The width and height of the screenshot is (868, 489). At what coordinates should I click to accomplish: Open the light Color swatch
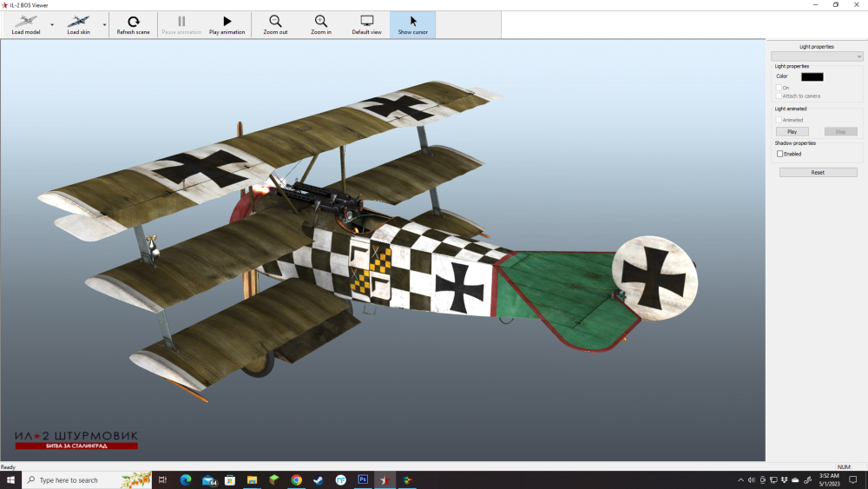(x=812, y=76)
